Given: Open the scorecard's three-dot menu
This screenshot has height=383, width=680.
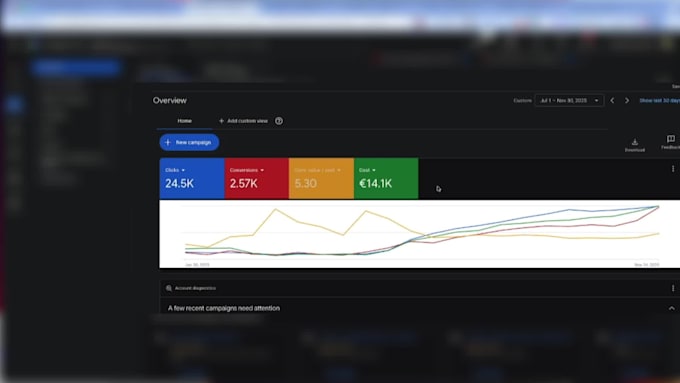Looking at the screenshot, I should click(x=673, y=169).
